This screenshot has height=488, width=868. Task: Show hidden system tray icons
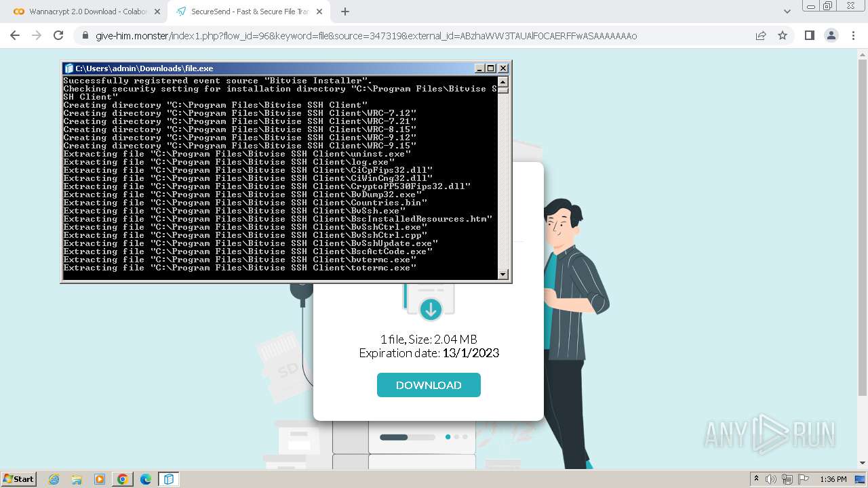pyautogui.click(x=757, y=479)
